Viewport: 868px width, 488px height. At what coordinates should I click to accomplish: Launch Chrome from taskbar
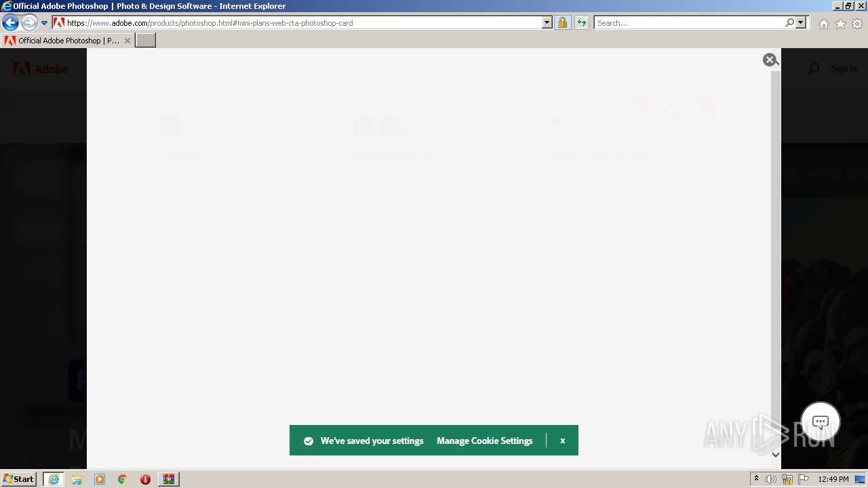tap(123, 479)
